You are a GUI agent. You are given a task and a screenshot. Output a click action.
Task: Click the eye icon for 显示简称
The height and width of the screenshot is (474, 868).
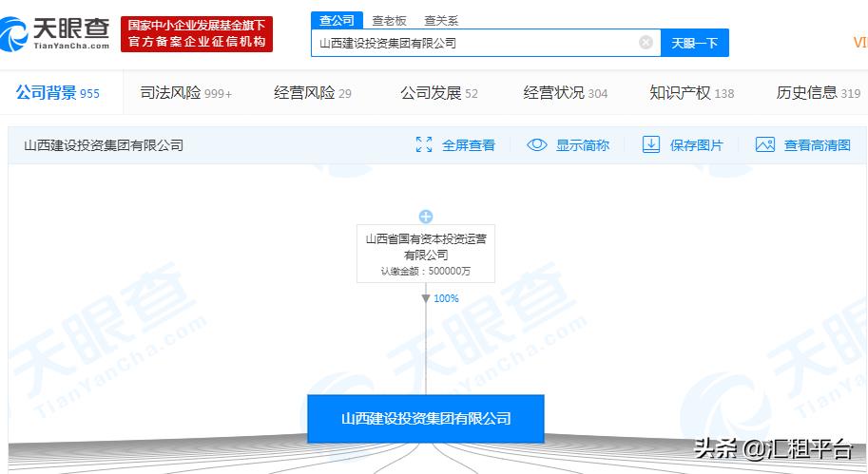[537, 145]
